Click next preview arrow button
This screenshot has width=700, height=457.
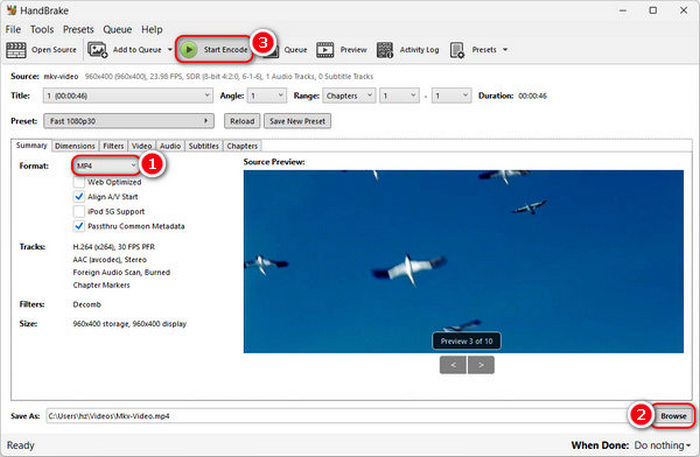pyautogui.click(x=481, y=365)
